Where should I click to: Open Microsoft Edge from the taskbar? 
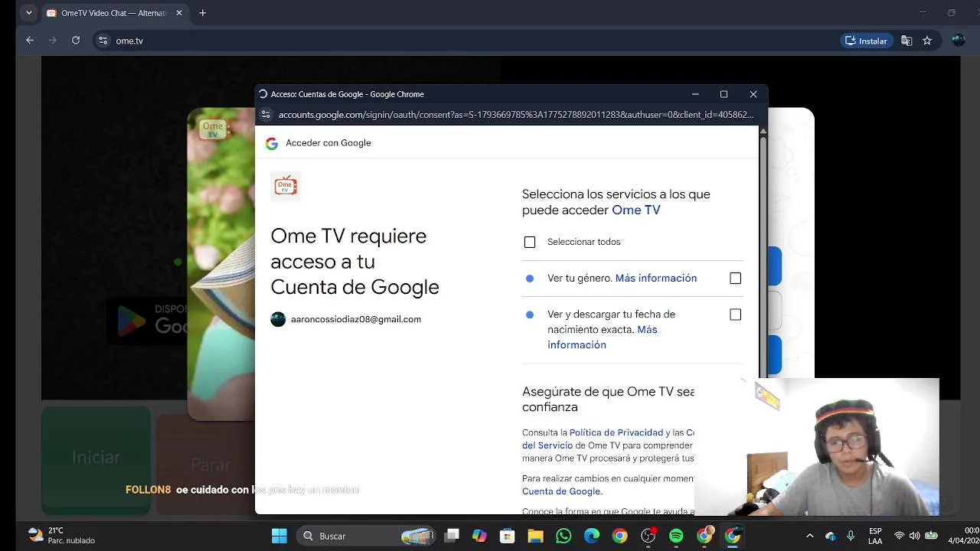(592, 536)
